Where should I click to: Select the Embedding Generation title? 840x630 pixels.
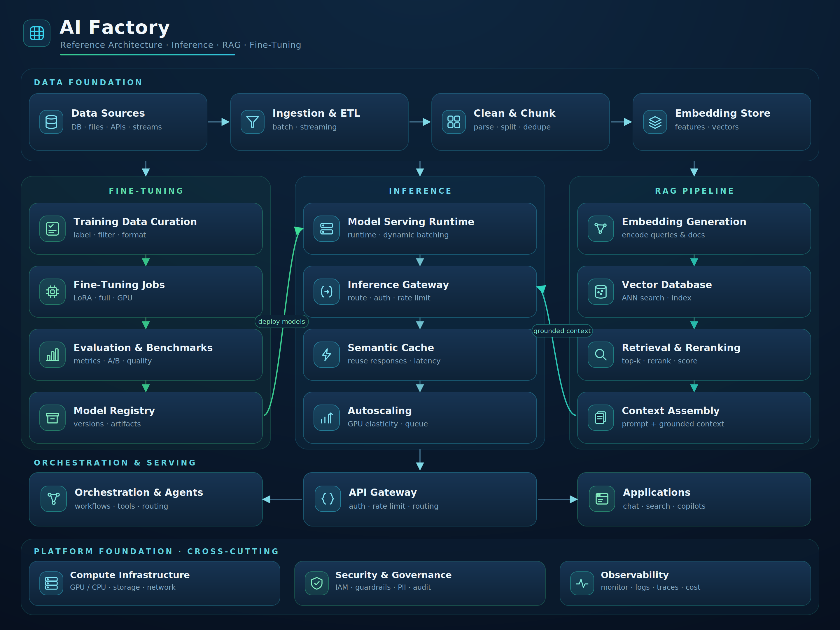click(684, 222)
